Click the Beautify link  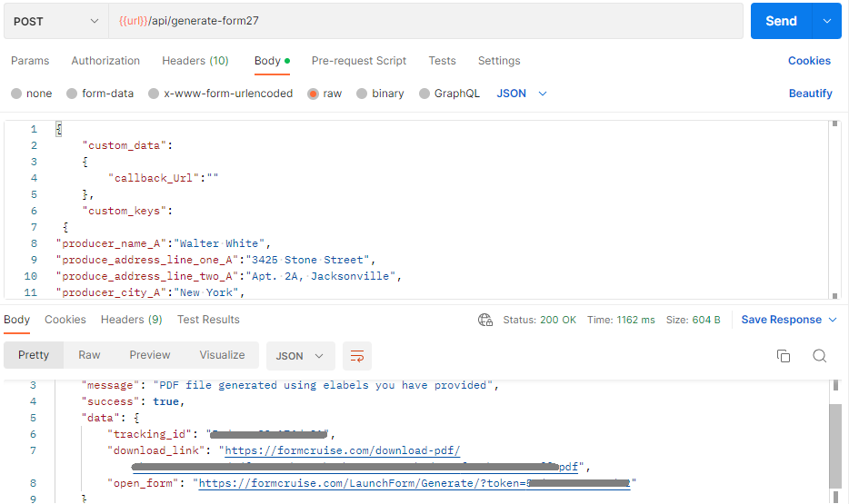pos(810,94)
